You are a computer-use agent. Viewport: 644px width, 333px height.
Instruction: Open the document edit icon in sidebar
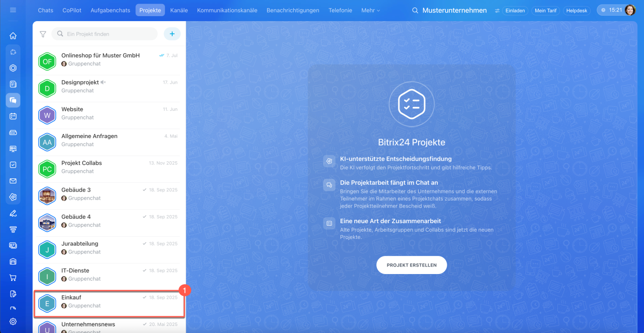pos(13,294)
